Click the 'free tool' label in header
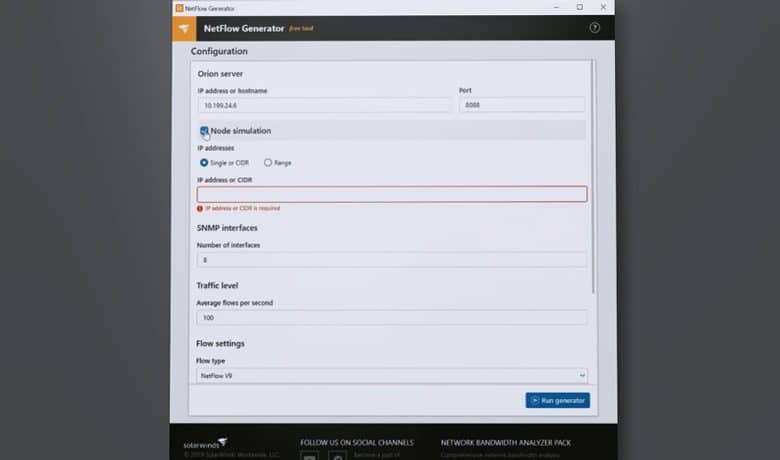Image resolution: width=780 pixels, height=460 pixels. 301,28
